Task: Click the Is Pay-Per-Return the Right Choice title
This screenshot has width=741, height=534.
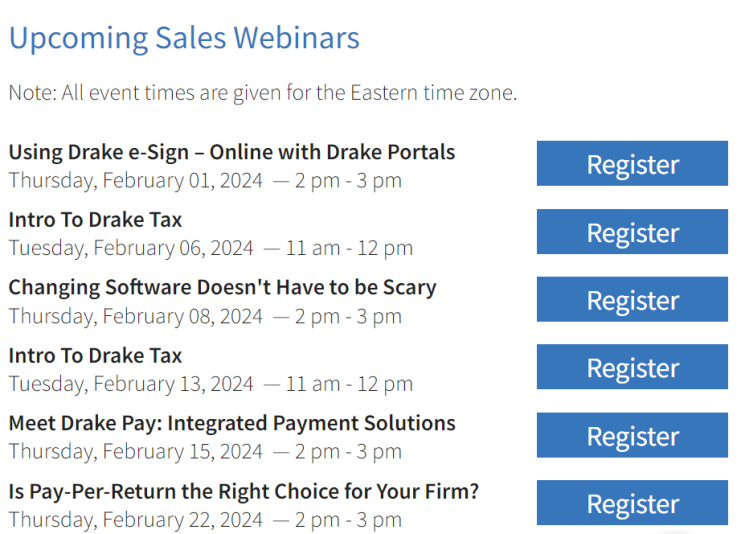Action: pyautogui.click(x=244, y=491)
